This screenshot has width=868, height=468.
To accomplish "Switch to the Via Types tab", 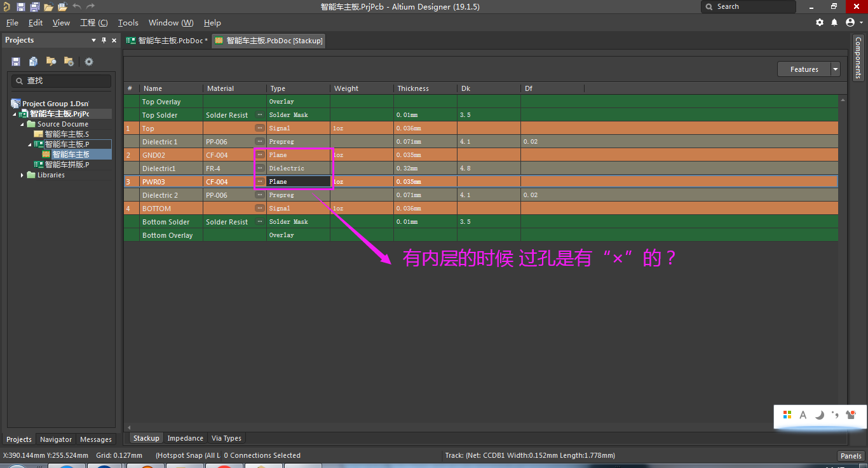I will (x=226, y=438).
